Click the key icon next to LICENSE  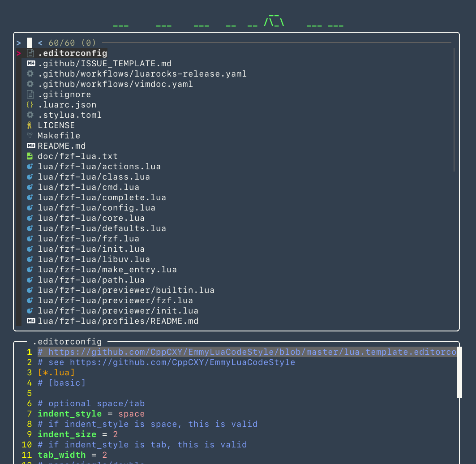click(x=30, y=125)
